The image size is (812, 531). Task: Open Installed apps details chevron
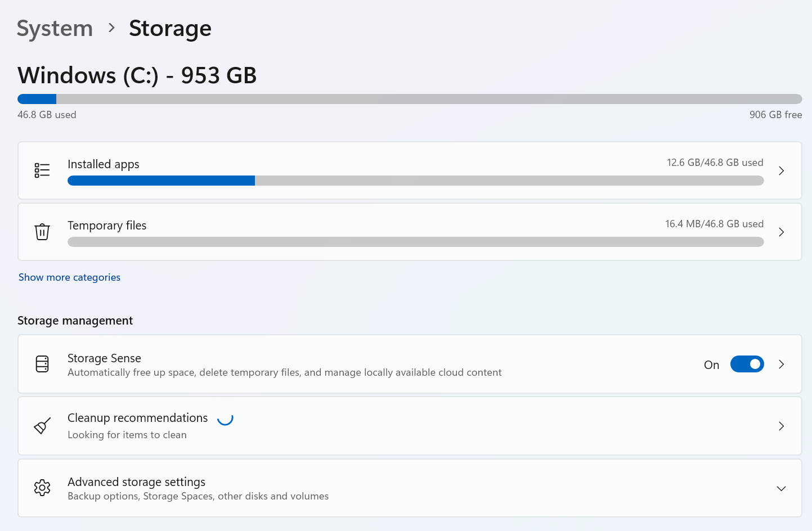781,170
